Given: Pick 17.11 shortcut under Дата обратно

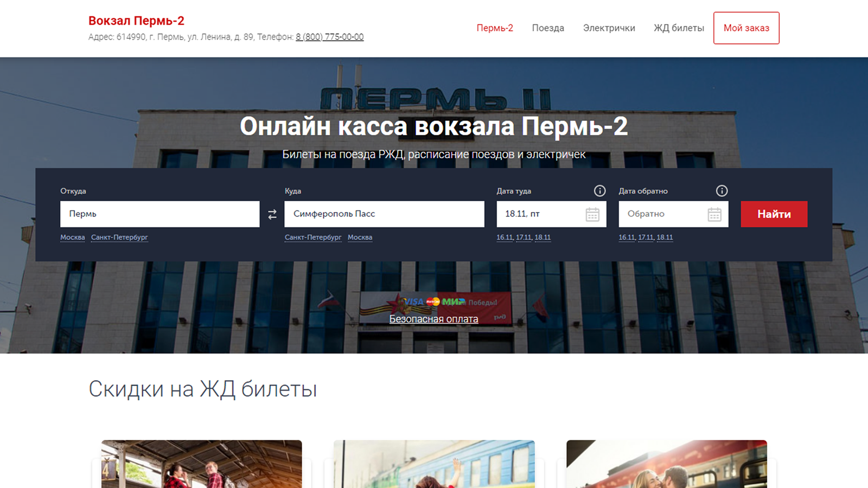Looking at the screenshot, I should (646, 237).
